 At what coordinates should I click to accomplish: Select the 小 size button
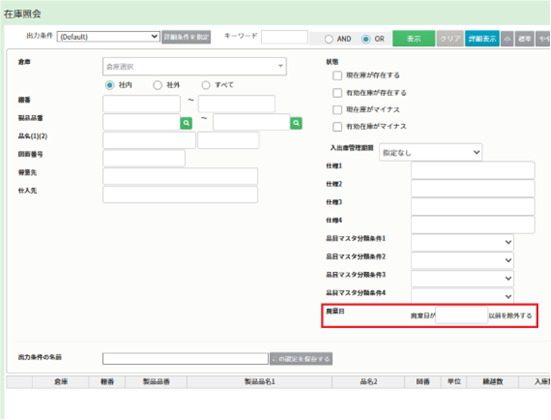(507, 39)
